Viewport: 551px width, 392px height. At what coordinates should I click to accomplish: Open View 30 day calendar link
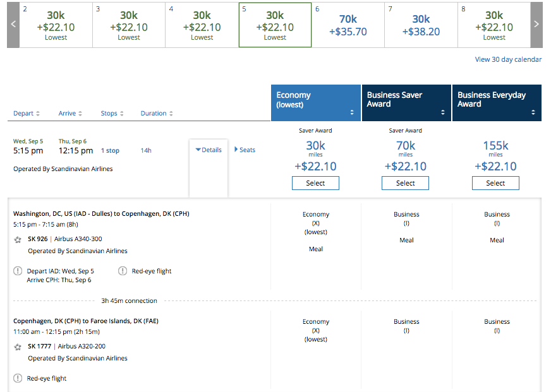pyautogui.click(x=508, y=59)
